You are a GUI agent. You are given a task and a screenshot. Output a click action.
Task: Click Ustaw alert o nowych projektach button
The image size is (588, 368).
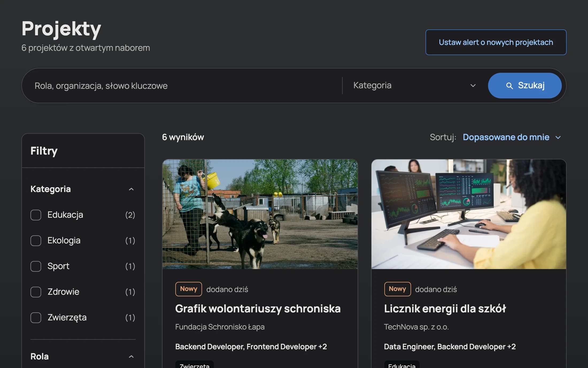(496, 42)
